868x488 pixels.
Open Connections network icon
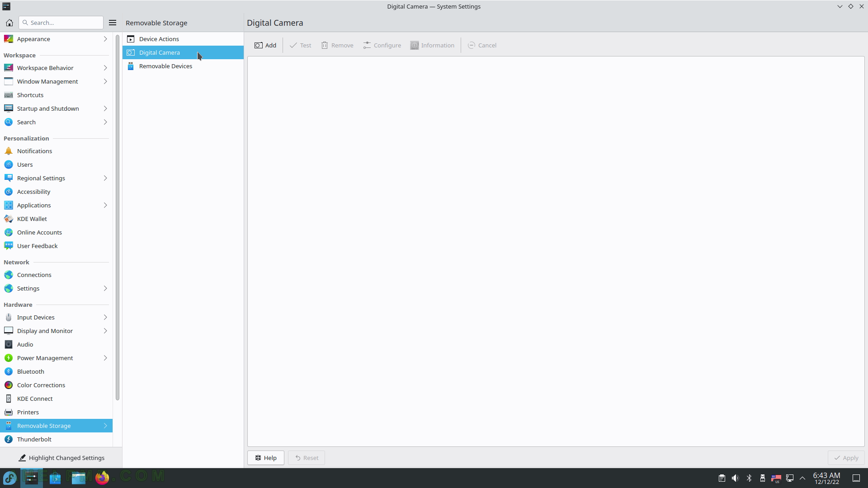click(9, 275)
